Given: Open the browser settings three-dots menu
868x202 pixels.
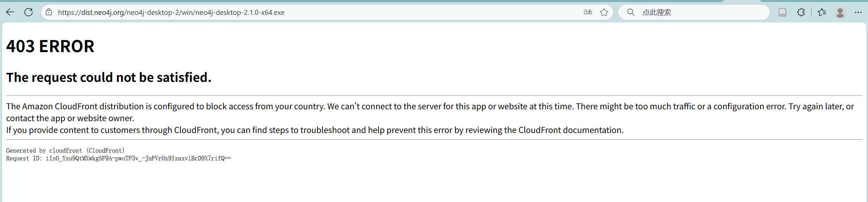Looking at the screenshot, I should tap(858, 12).
